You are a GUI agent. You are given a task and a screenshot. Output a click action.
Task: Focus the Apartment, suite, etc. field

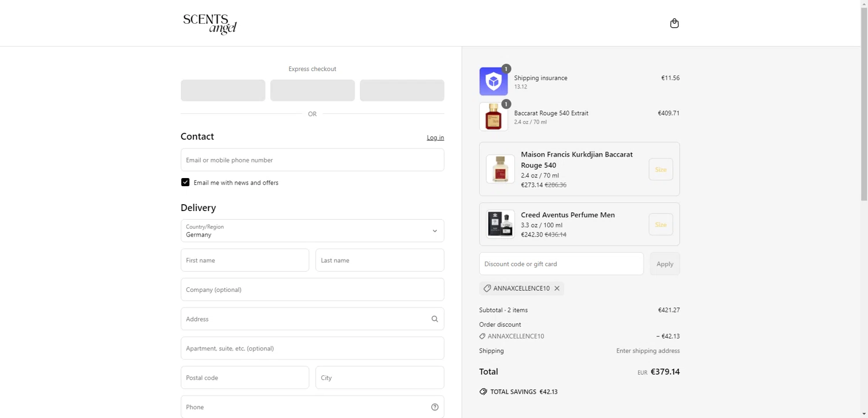click(312, 348)
